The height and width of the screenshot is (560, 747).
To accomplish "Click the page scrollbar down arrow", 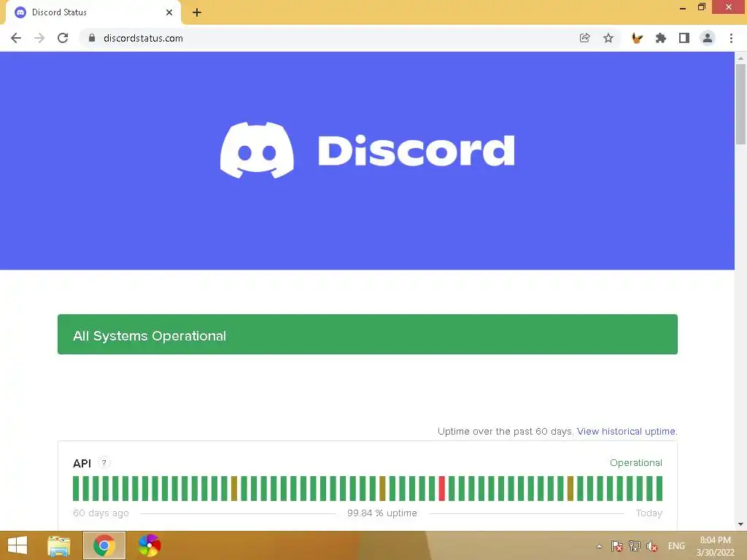I will pos(740,525).
